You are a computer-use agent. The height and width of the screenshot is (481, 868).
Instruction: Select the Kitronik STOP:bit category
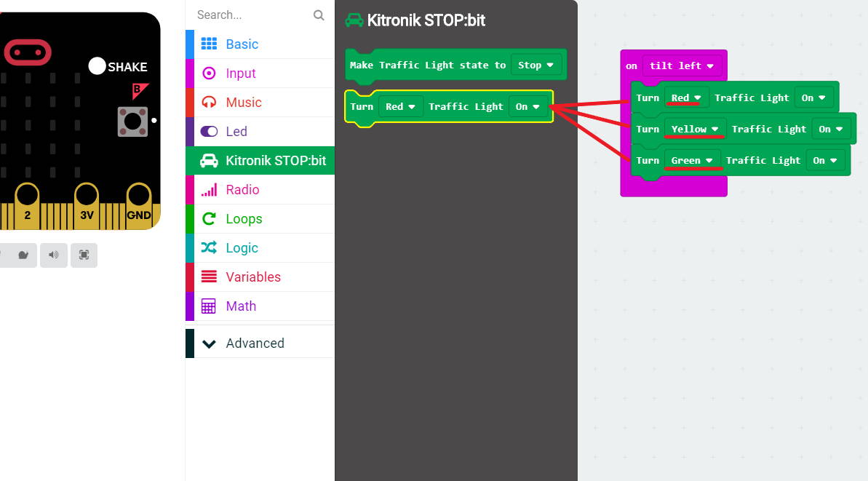click(x=260, y=161)
